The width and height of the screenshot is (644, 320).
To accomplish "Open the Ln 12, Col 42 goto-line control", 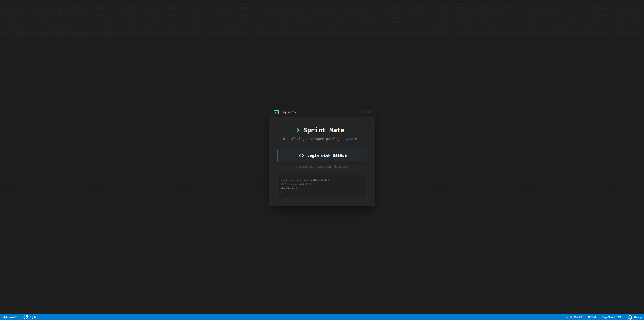I will click(x=573, y=317).
